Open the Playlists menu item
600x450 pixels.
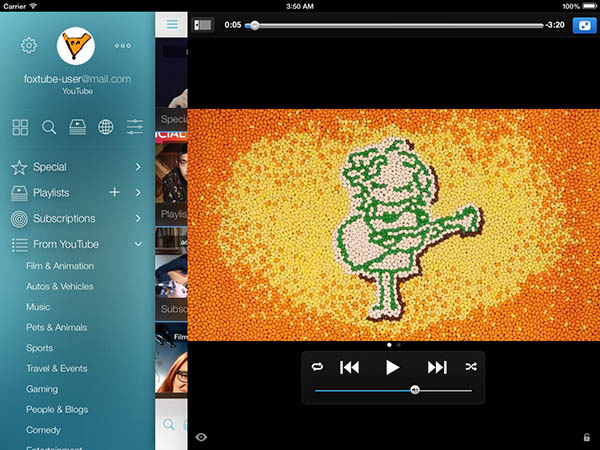tap(51, 193)
